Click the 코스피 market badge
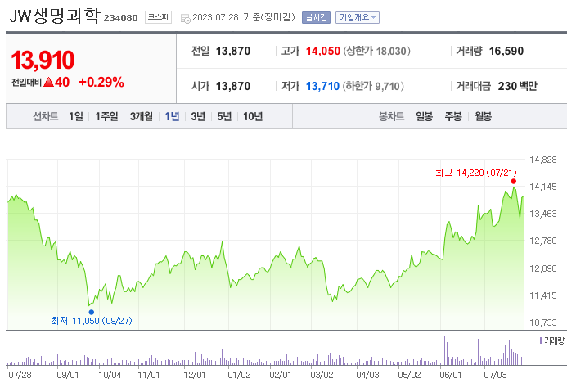Image resolution: width=567 pixels, height=392 pixels. (159, 17)
